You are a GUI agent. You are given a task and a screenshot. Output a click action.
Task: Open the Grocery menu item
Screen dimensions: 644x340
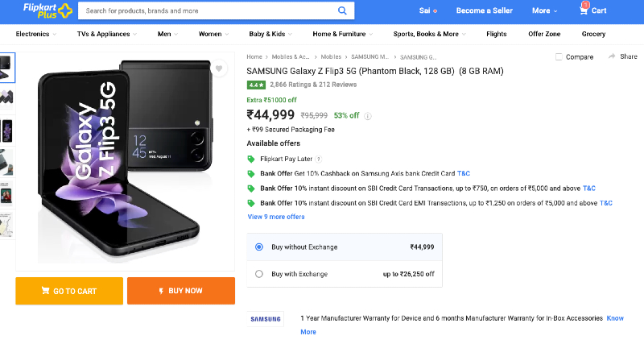(x=593, y=35)
